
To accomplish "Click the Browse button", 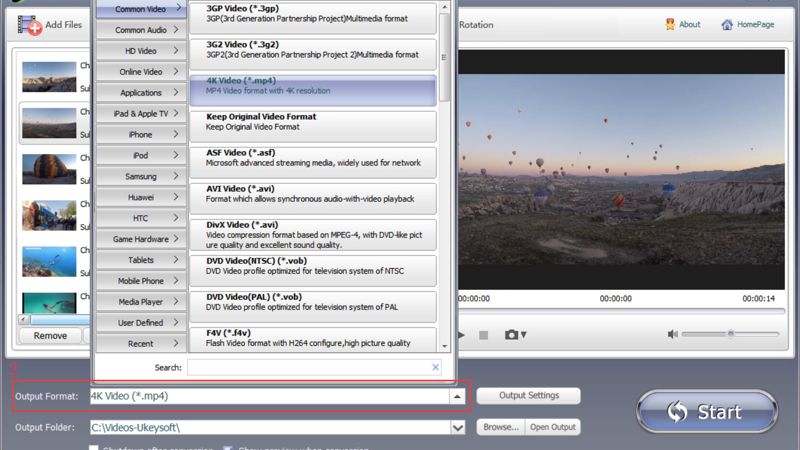I will [501, 427].
